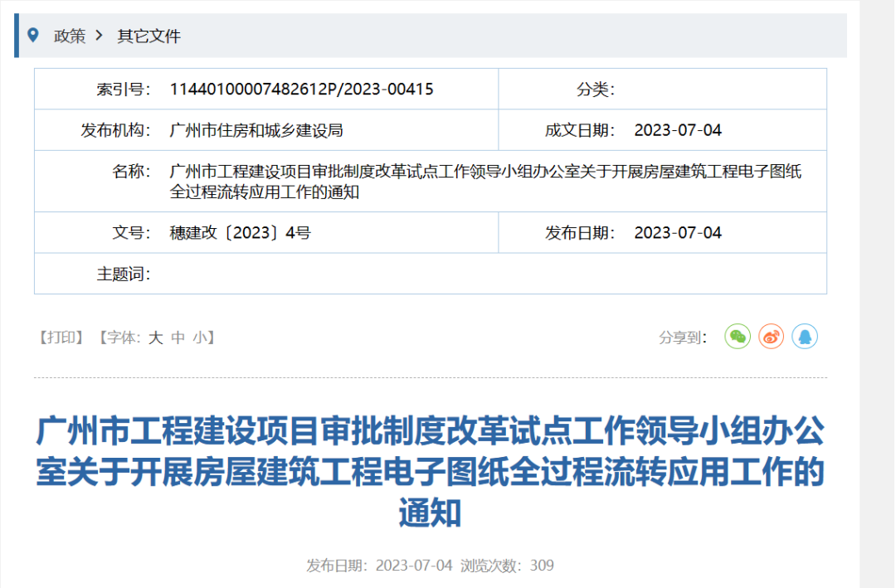Go to the 其它文件 breadcrumb section
Screen dimensions: 896x588
(149, 36)
